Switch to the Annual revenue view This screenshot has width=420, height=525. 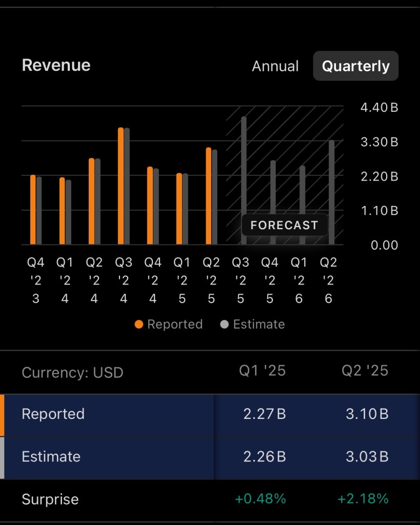[275, 66]
